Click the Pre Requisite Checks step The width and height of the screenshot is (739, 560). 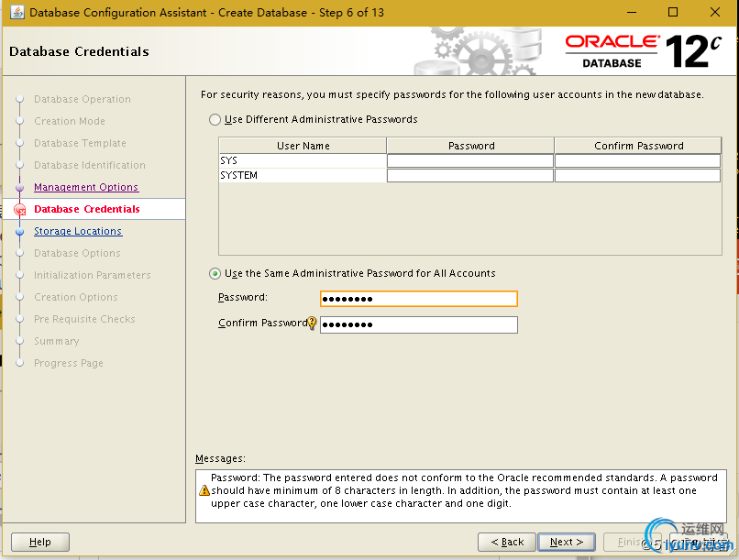click(85, 319)
